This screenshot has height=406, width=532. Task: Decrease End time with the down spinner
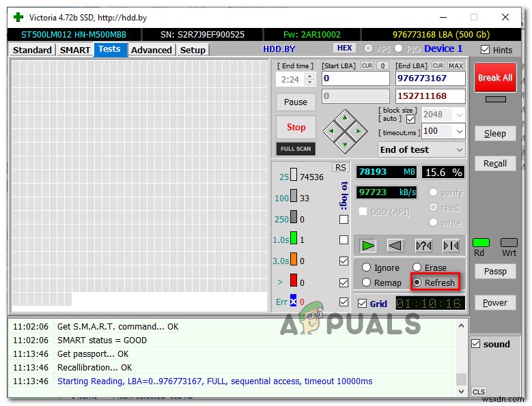pyautogui.click(x=309, y=83)
